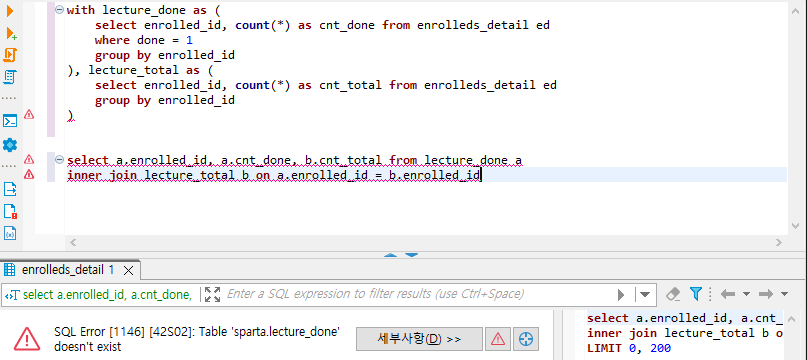Open the blue gear settings icon
This screenshot has width=807, height=360.
pyautogui.click(x=10, y=145)
